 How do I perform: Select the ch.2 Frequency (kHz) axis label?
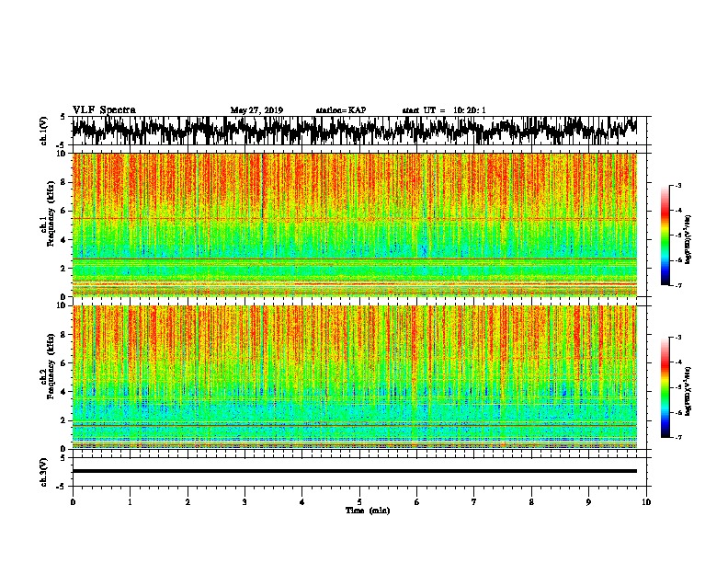[x=48, y=366]
